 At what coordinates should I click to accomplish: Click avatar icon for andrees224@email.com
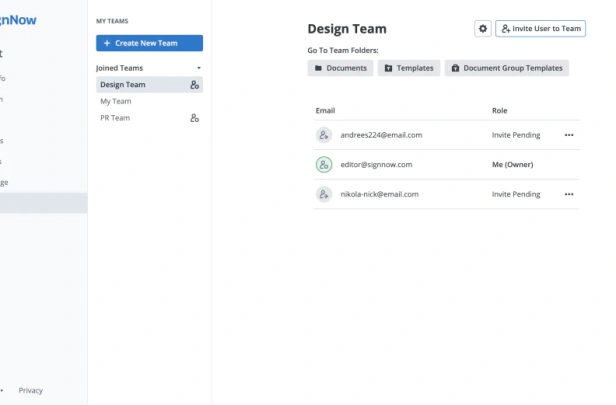pyautogui.click(x=324, y=135)
